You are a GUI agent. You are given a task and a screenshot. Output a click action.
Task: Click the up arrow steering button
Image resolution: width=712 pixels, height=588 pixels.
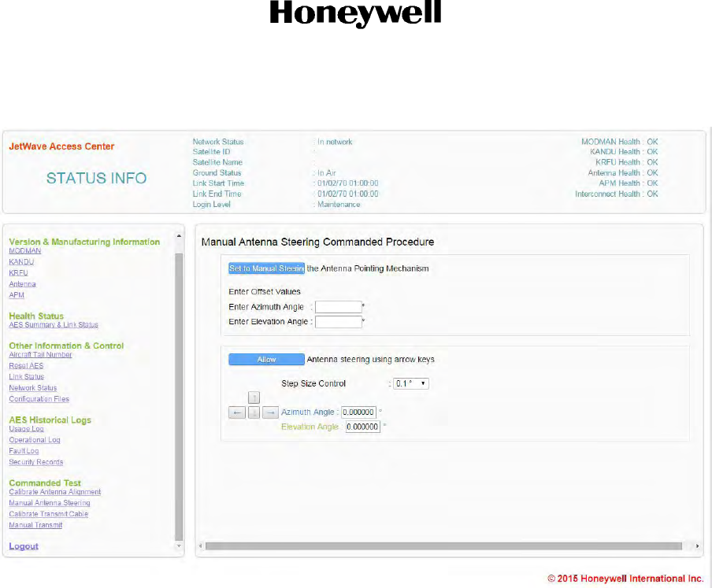(254, 398)
